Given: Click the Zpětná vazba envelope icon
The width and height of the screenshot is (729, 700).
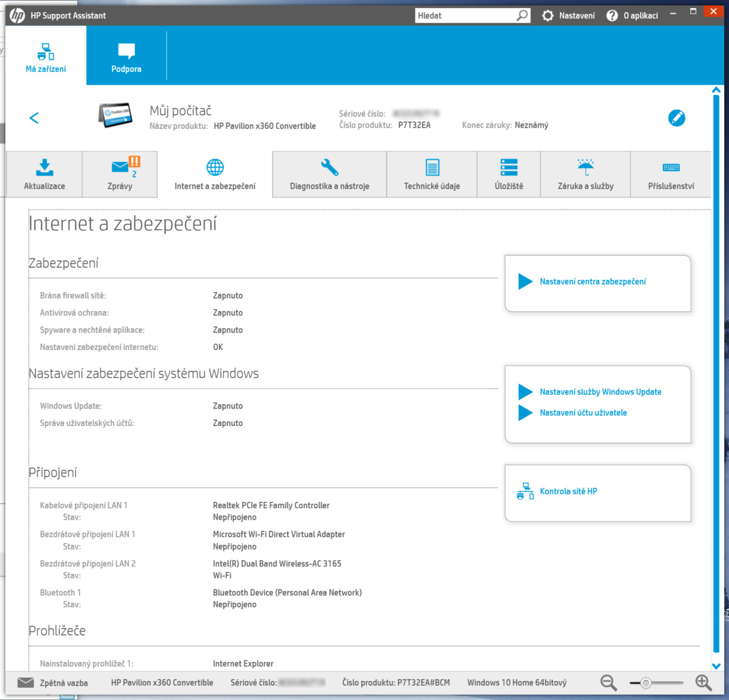Looking at the screenshot, I should tap(25, 682).
